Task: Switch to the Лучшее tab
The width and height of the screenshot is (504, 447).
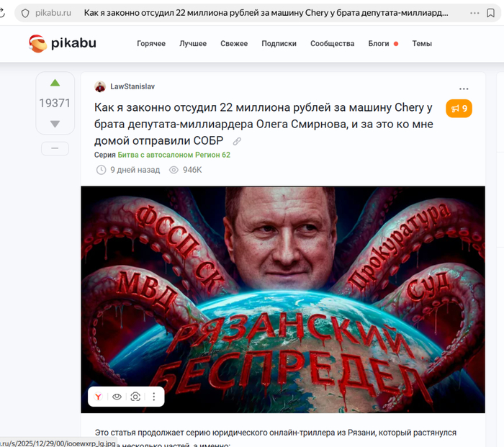Action: pos(193,43)
